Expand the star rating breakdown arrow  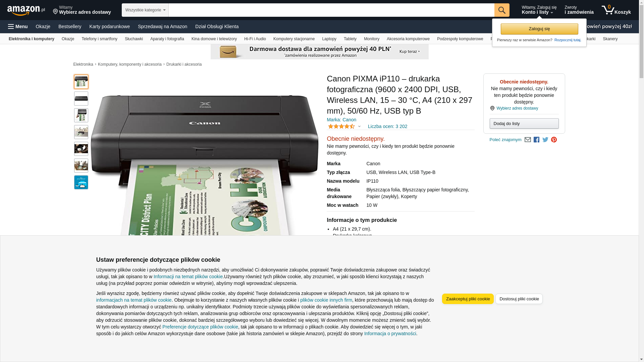point(359,126)
